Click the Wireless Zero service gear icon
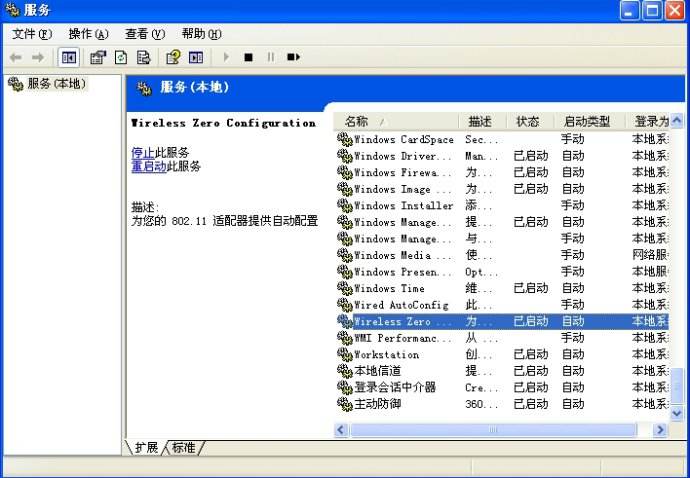 tap(344, 321)
